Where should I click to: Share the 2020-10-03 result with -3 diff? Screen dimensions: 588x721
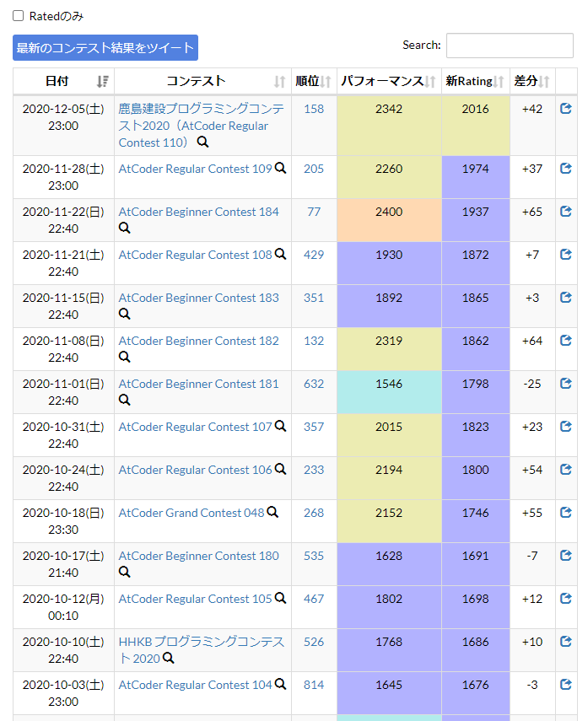point(566,684)
